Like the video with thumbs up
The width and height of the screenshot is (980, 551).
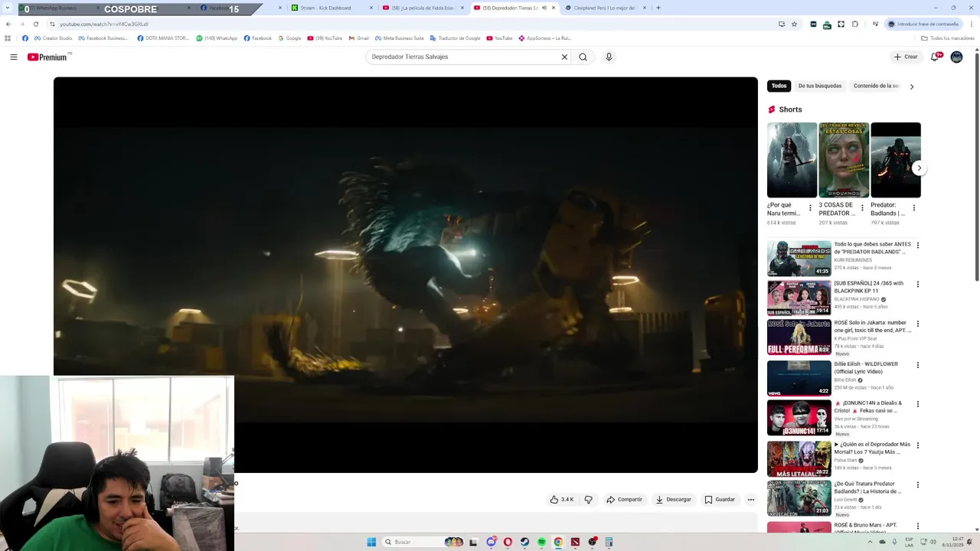point(561,500)
